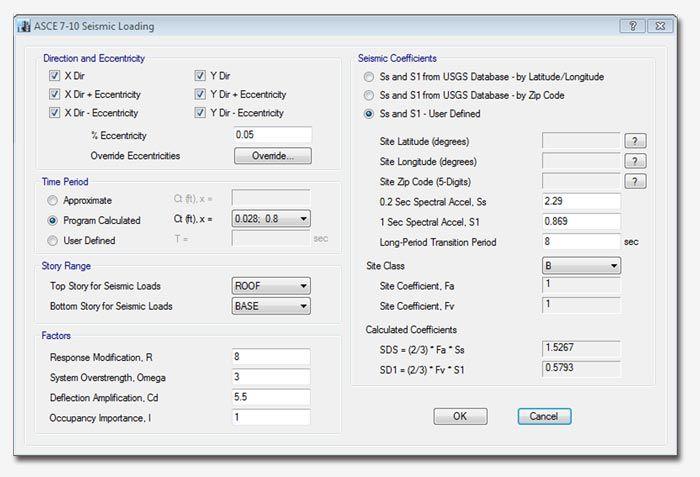Screen dimensions: 700x477
Task: Click the System Overstrength Omega field
Action: point(271,377)
